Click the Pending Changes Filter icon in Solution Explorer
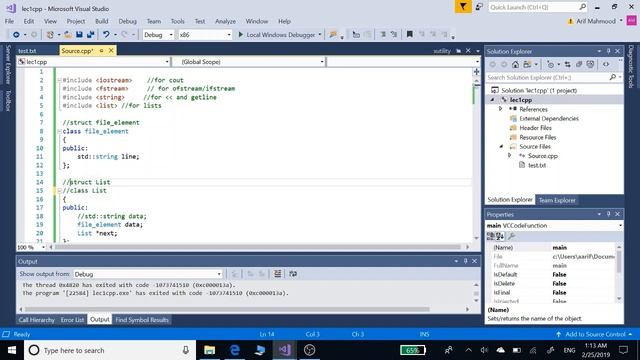640x360 pixels. pyautogui.click(x=551, y=64)
